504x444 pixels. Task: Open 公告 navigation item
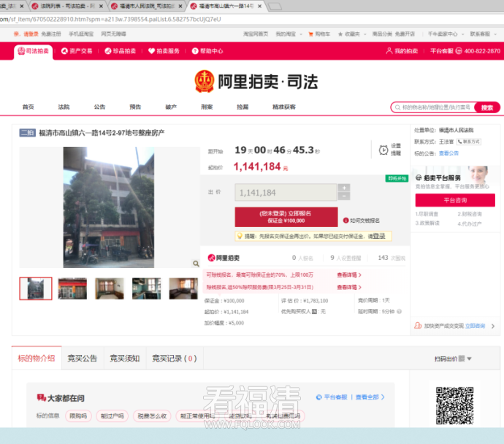99,107
